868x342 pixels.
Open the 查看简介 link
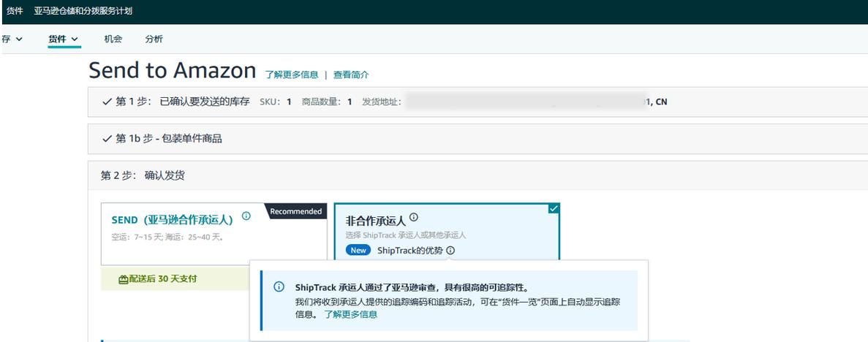click(x=351, y=75)
